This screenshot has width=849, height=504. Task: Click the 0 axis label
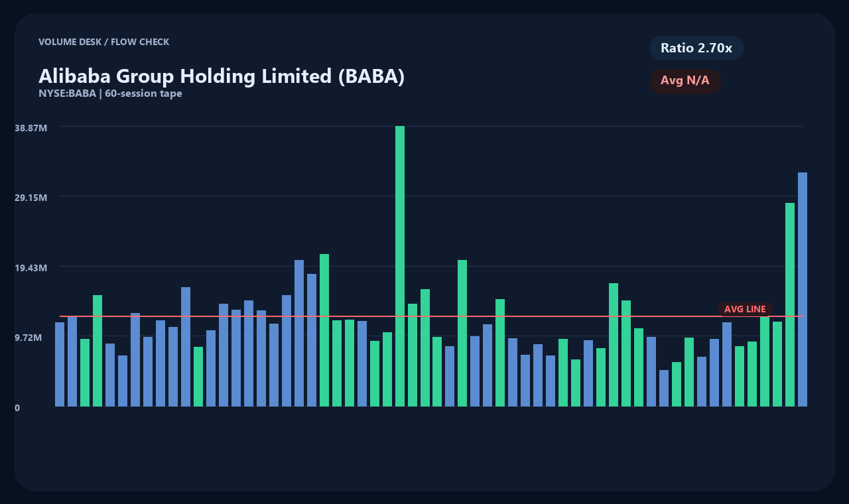click(x=17, y=408)
